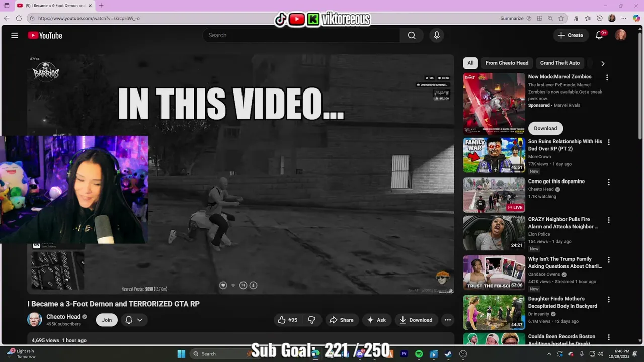Image resolution: width=644 pixels, height=362 pixels.
Task: Open the YouTube hamburger guide menu
Action: 15,35
